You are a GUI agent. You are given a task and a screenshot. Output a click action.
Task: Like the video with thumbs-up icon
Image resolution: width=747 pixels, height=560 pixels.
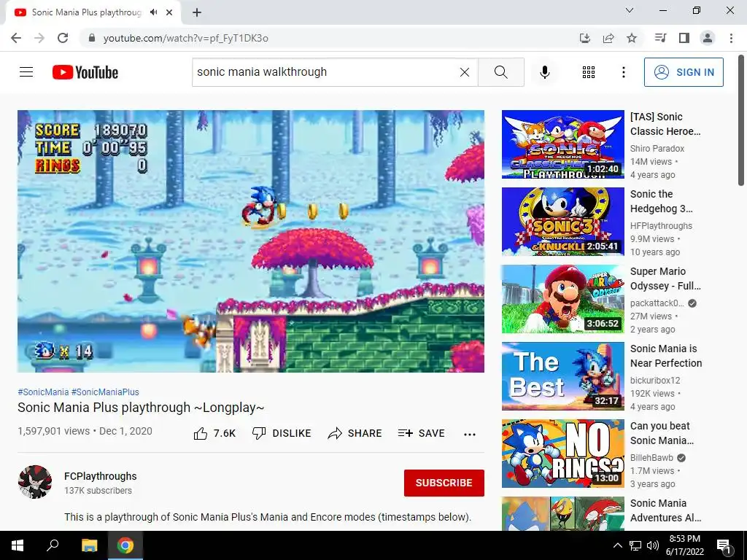(201, 433)
